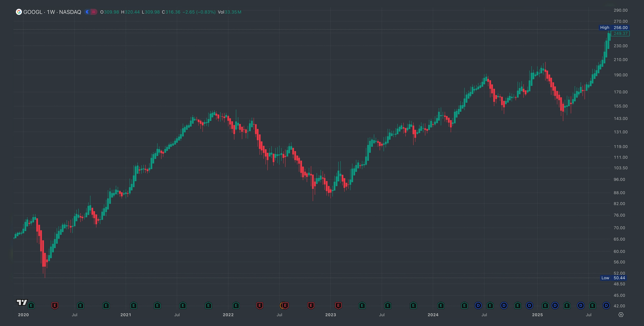Click the first red earnings marker in 2020
Image resolution: width=644 pixels, height=326 pixels.
pyautogui.click(x=55, y=305)
